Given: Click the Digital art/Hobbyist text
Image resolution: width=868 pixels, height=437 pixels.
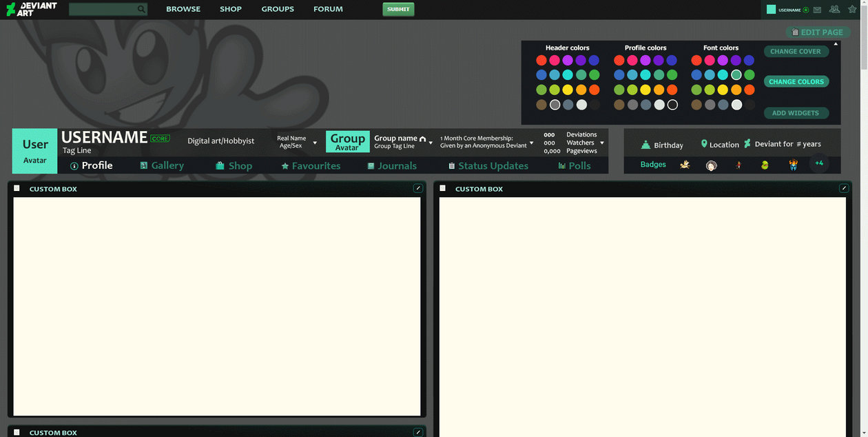Looking at the screenshot, I should 221,141.
